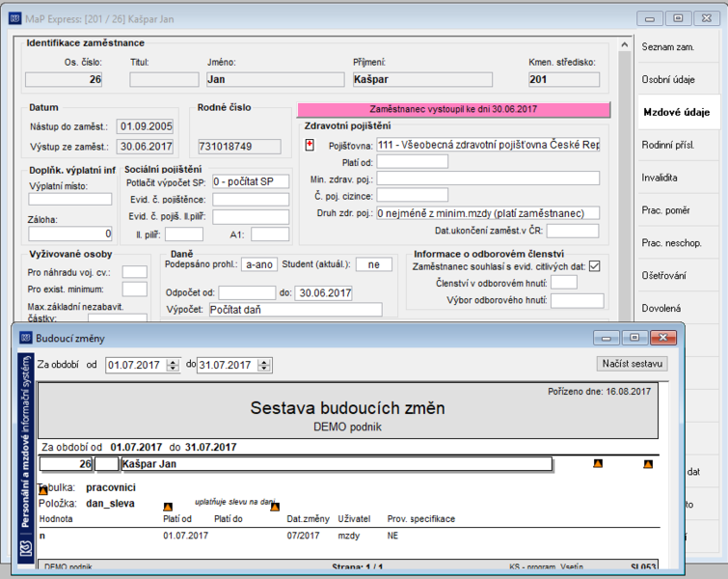The height and width of the screenshot is (579, 728).
Task: Click the 'Evid. č. pojištěnce' input field
Action: tap(251, 200)
